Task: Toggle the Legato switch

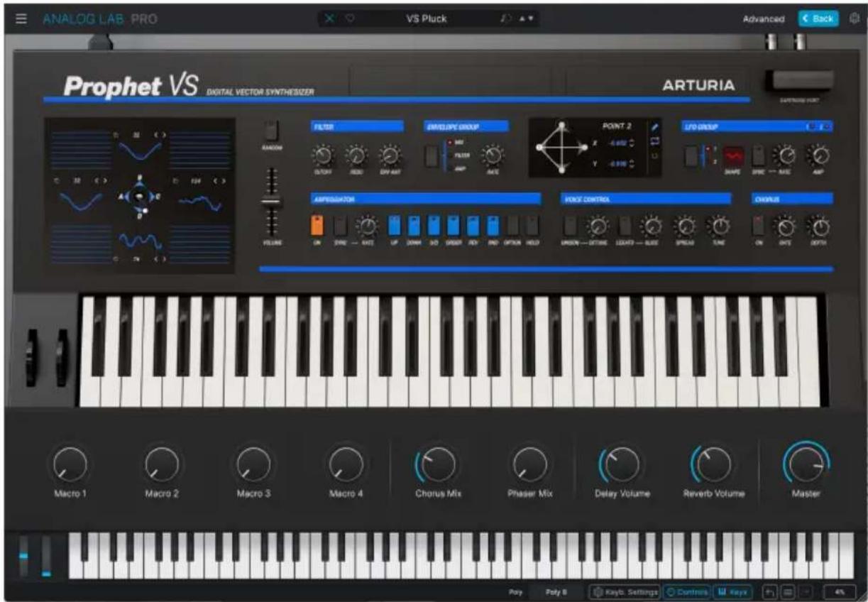Action: click(x=625, y=226)
